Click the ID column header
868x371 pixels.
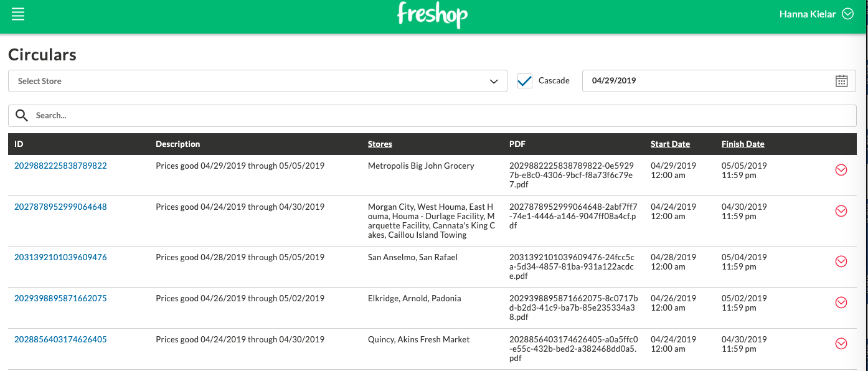[x=19, y=144]
